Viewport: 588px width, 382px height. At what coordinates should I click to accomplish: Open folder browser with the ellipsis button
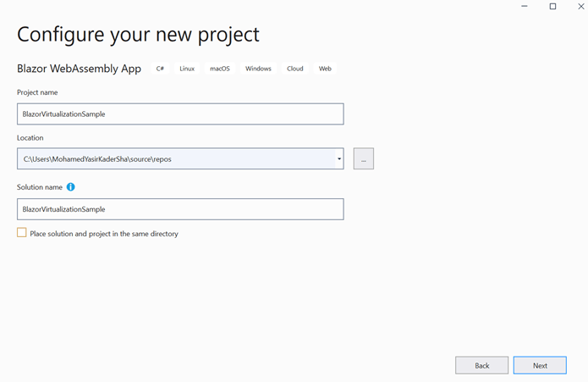(364, 158)
